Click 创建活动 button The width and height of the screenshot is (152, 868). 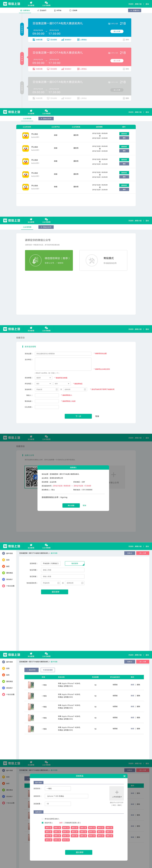point(135,10)
